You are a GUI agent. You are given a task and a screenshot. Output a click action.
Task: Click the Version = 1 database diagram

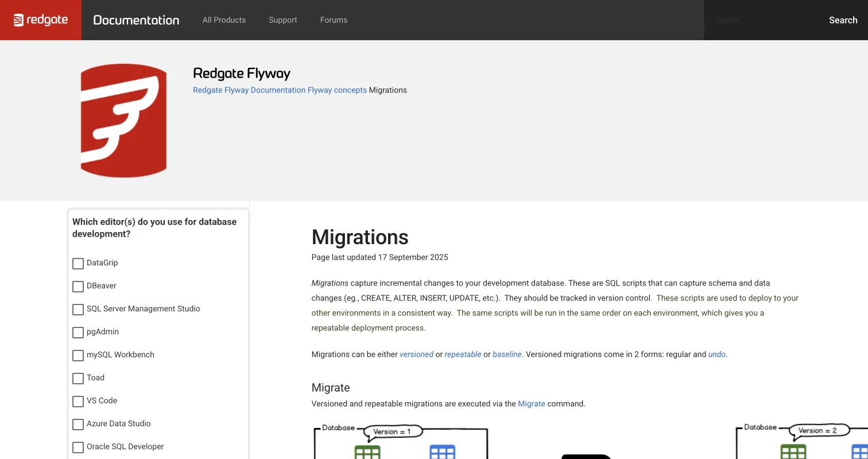coord(401,441)
